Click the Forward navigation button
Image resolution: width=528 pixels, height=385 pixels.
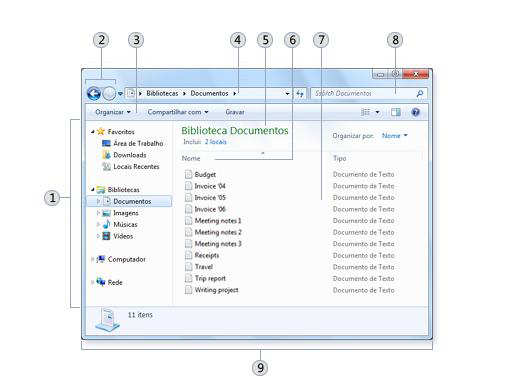click(x=109, y=93)
